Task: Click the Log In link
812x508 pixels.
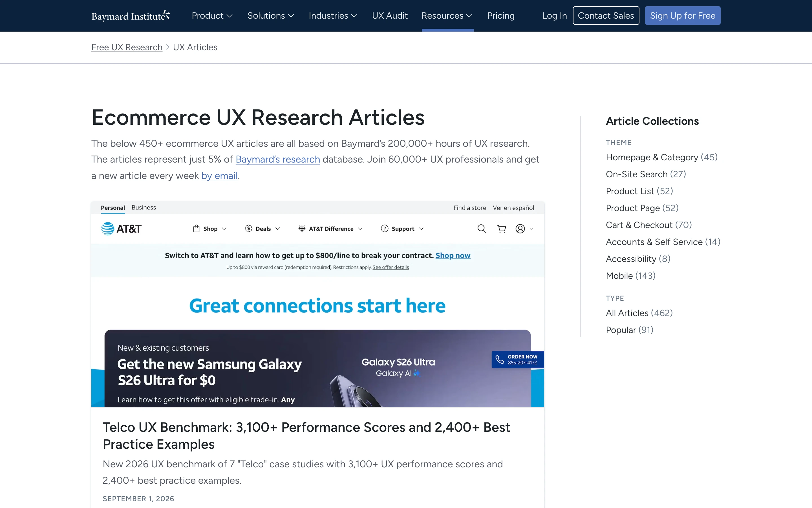Action: pos(554,16)
